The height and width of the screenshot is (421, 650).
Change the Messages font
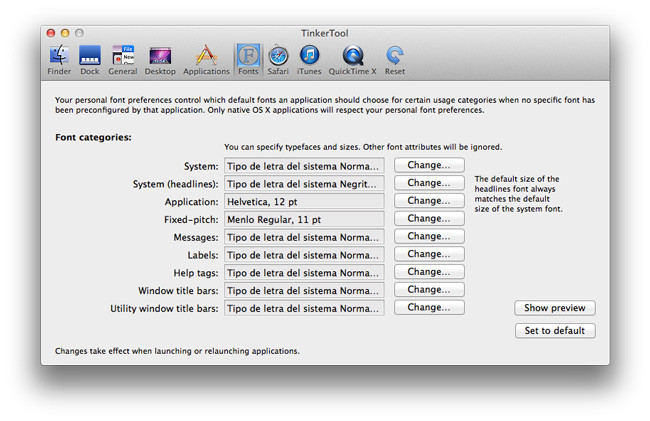(x=429, y=236)
